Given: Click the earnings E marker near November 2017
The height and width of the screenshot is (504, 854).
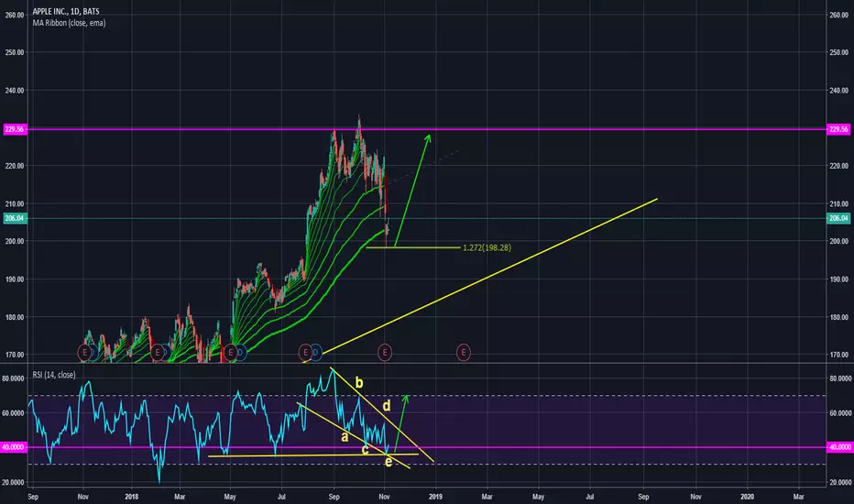Looking at the screenshot, I should (x=84, y=353).
